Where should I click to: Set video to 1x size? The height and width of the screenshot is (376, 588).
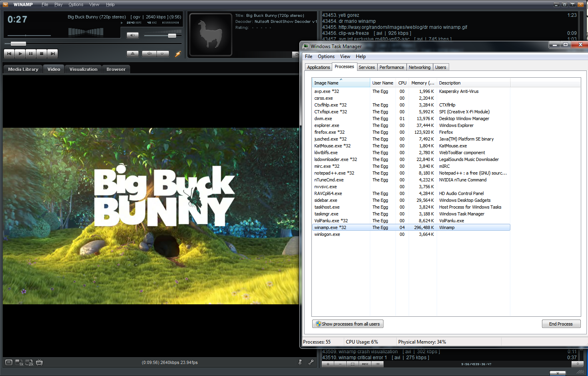19,362
